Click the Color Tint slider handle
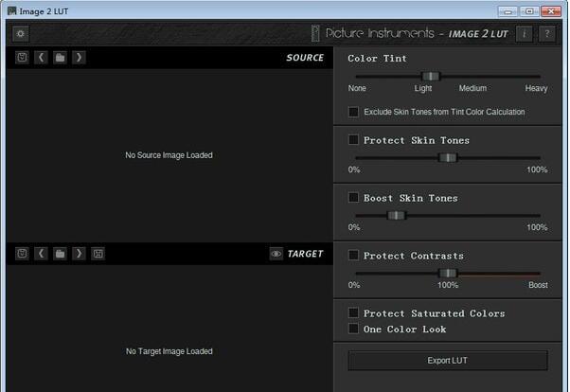Image resolution: width=570 pixels, height=392 pixels. [431, 77]
